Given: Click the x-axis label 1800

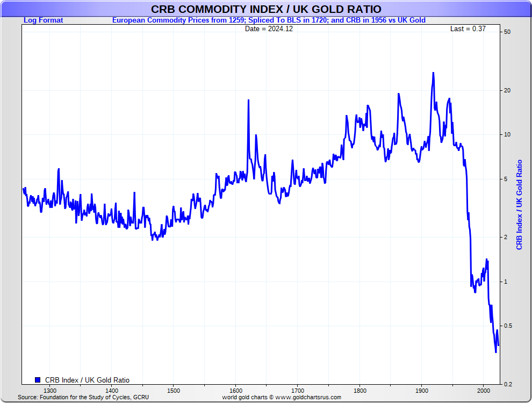Looking at the screenshot, I should tap(360, 391).
